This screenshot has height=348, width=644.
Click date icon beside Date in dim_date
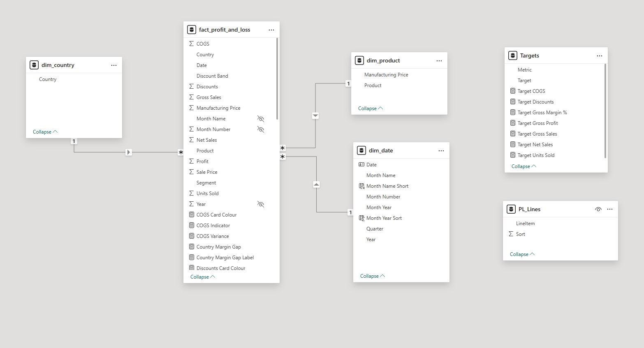pos(361,164)
